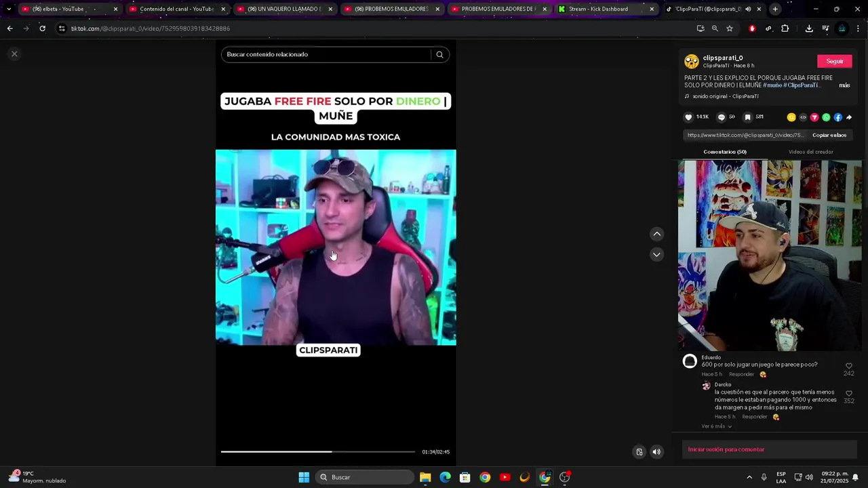Screen dimensions: 868x488
Task: Open the clipsparati_0 profile avatar
Action: pyautogui.click(x=692, y=62)
